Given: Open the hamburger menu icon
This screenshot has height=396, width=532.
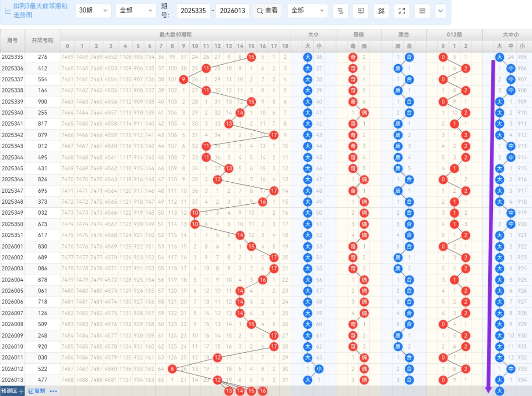Looking at the screenshot, I should click(x=422, y=10).
